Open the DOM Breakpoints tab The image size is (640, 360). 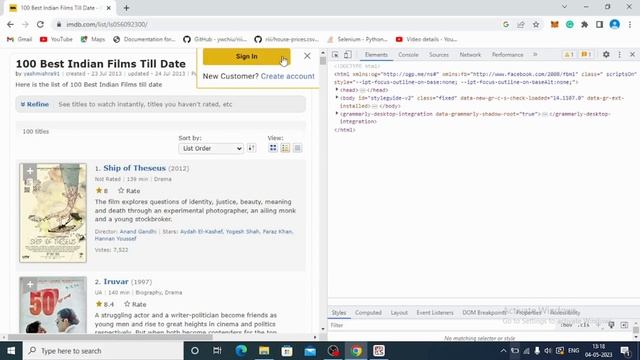coord(484,313)
